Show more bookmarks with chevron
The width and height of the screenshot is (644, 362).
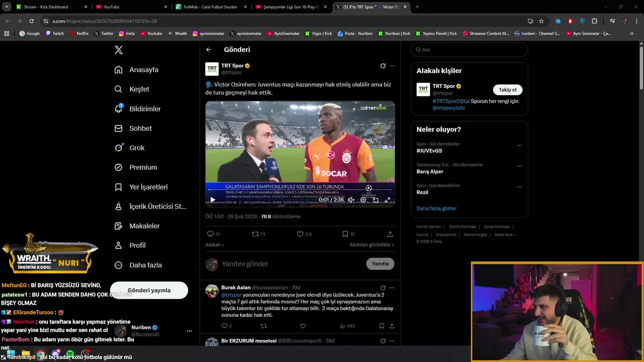[632, 34]
